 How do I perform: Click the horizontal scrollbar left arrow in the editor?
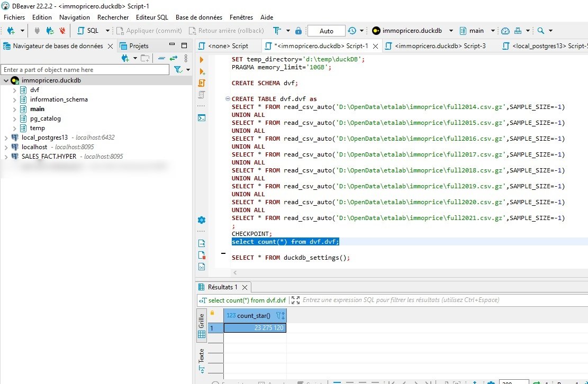tap(235, 273)
